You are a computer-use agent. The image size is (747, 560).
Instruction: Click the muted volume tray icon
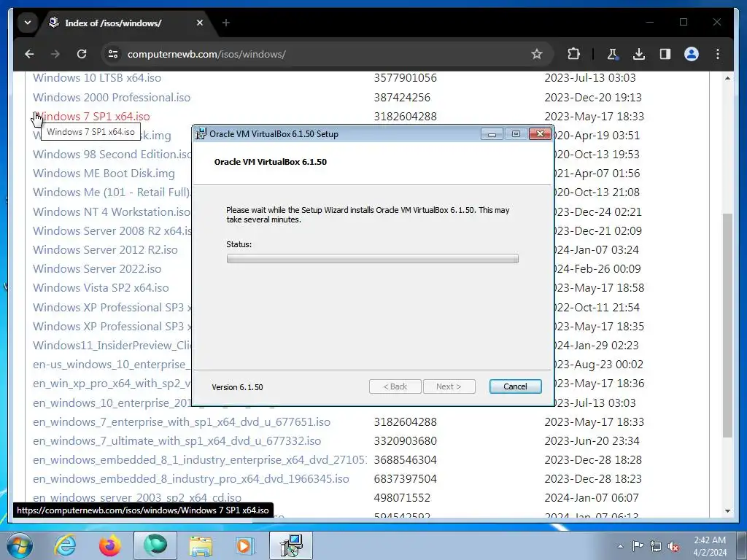click(x=673, y=546)
